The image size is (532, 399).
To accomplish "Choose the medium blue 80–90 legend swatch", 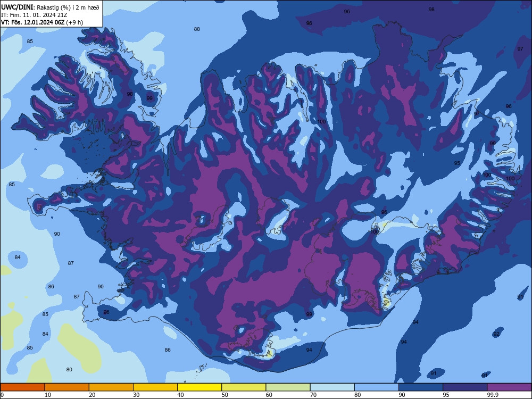I will (x=377, y=387).
